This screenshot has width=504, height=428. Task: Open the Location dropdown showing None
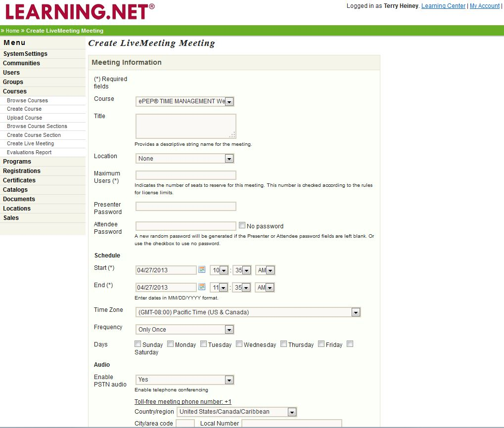coord(185,159)
